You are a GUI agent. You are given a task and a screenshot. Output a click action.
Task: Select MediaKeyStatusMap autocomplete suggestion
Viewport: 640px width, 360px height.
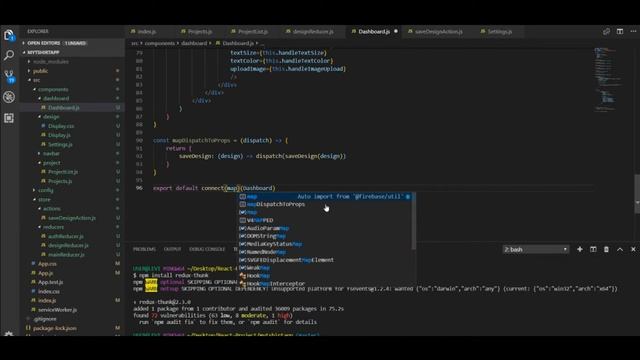(325, 244)
